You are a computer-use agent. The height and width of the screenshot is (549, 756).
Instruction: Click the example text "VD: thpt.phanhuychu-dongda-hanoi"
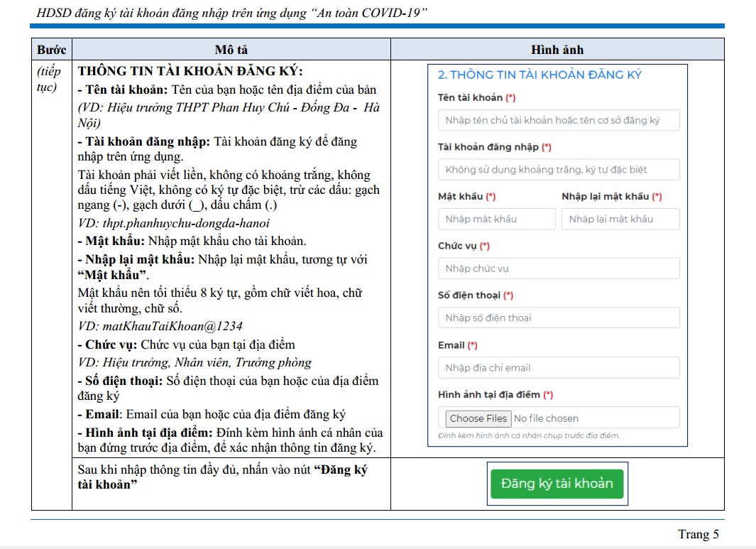pyautogui.click(x=173, y=223)
